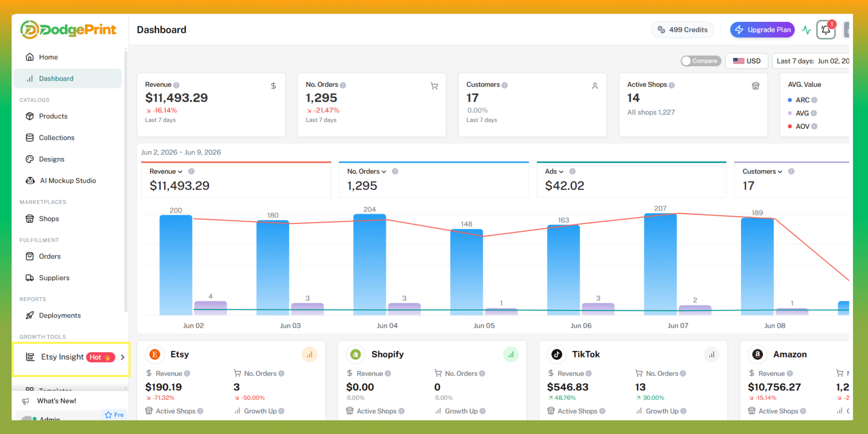Open AI Mockup Studio in sidebar
868x434 pixels.
(67, 181)
